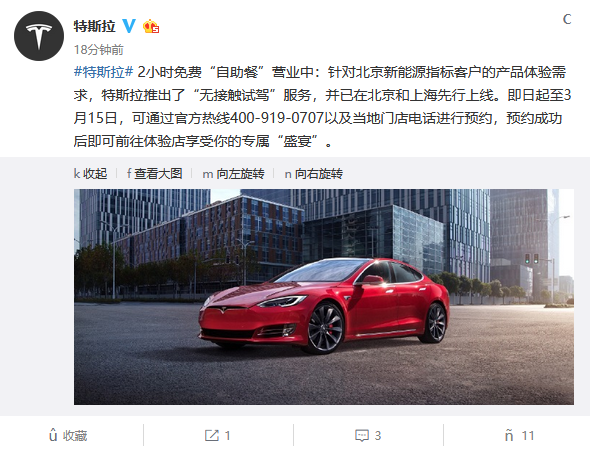Open the 18分钟前 timestamp link
590x454 pixels.
pos(99,49)
